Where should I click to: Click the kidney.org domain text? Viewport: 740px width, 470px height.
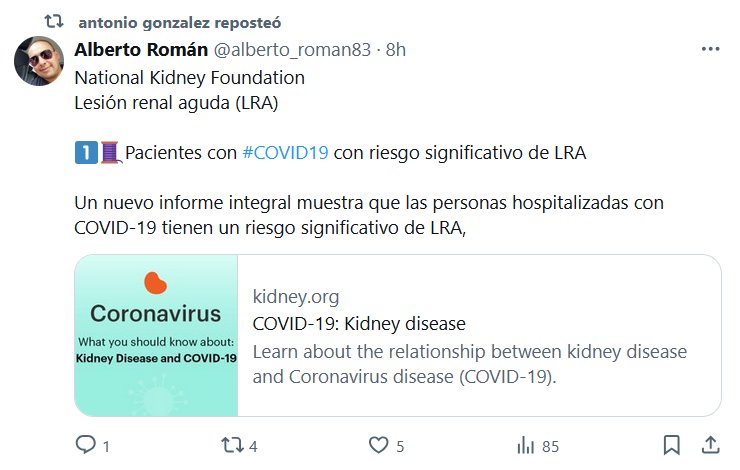296,297
